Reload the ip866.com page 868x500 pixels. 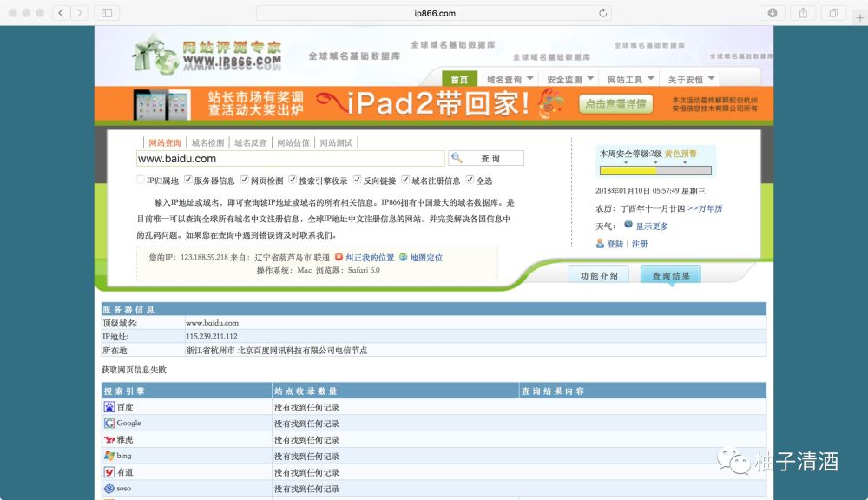603,13
